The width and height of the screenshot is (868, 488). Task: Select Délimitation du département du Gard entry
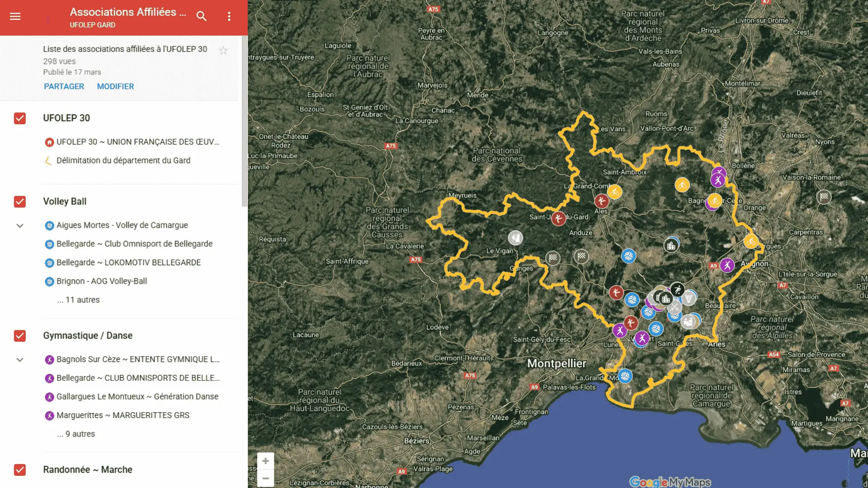(x=123, y=161)
